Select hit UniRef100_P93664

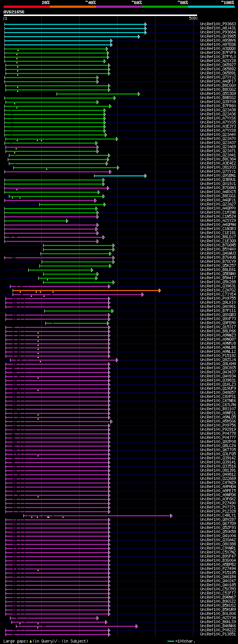218,32
